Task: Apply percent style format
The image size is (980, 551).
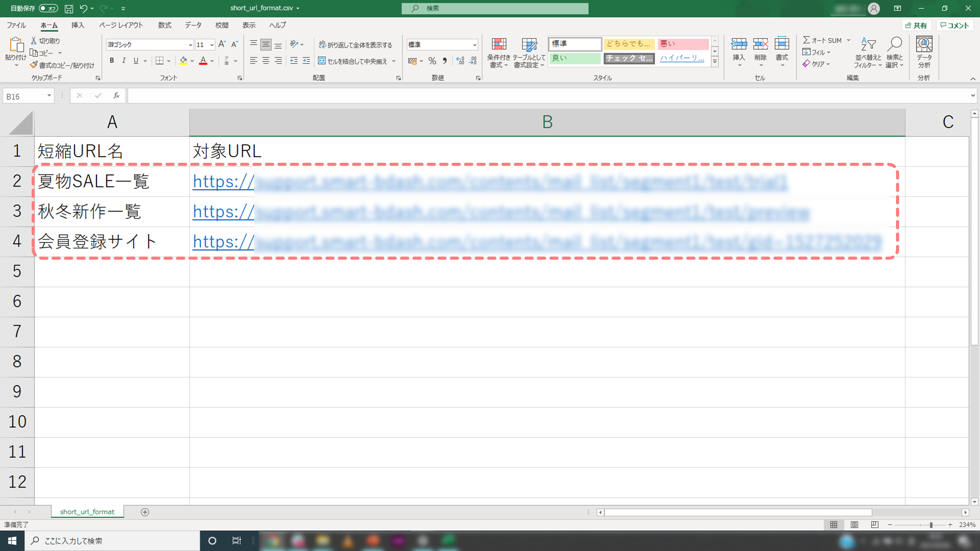Action: pos(432,61)
